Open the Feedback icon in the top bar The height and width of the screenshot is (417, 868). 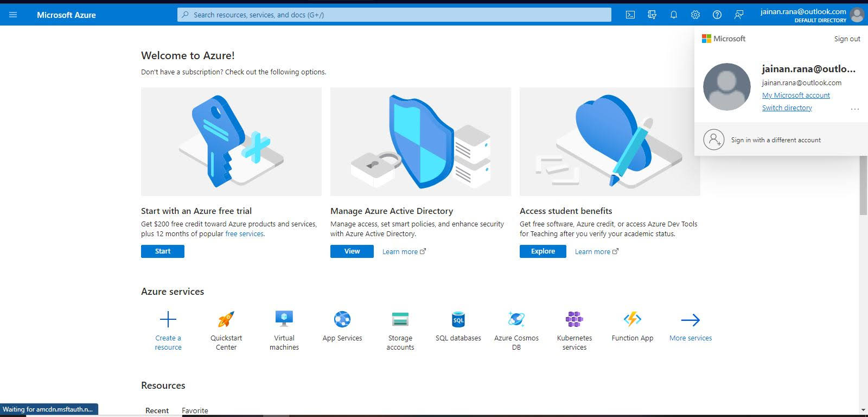pyautogui.click(x=739, y=15)
